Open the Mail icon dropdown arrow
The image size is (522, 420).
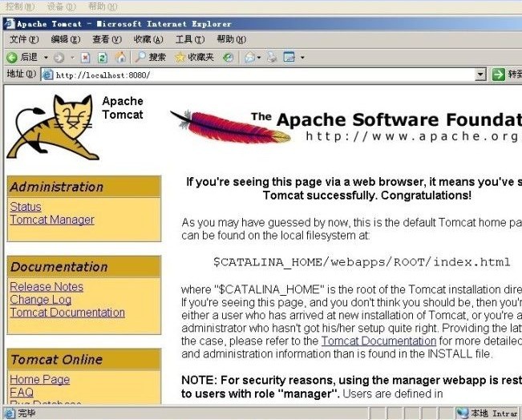[x=259, y=58]
